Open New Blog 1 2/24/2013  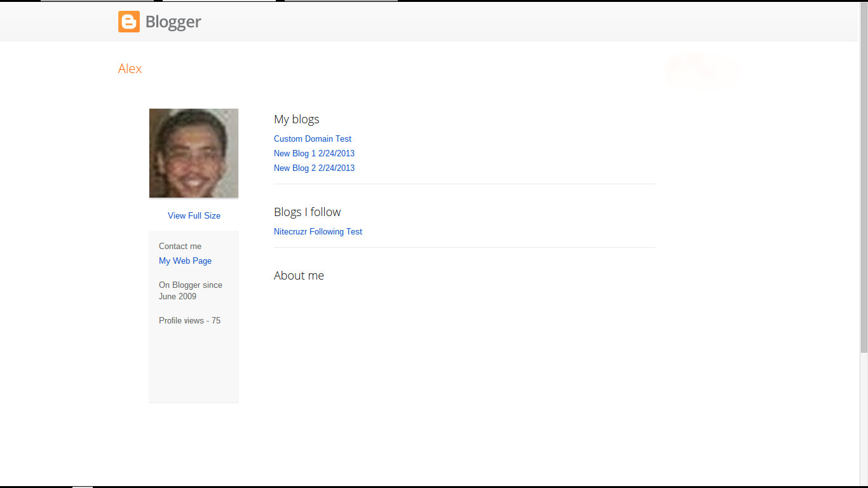[314, 153]
